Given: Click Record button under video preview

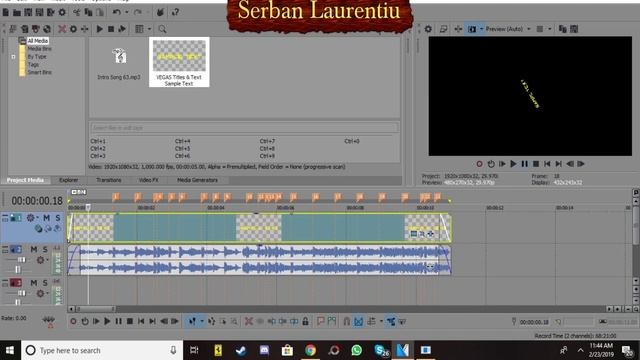Looking at the screenshot, I should click(479, 164).
